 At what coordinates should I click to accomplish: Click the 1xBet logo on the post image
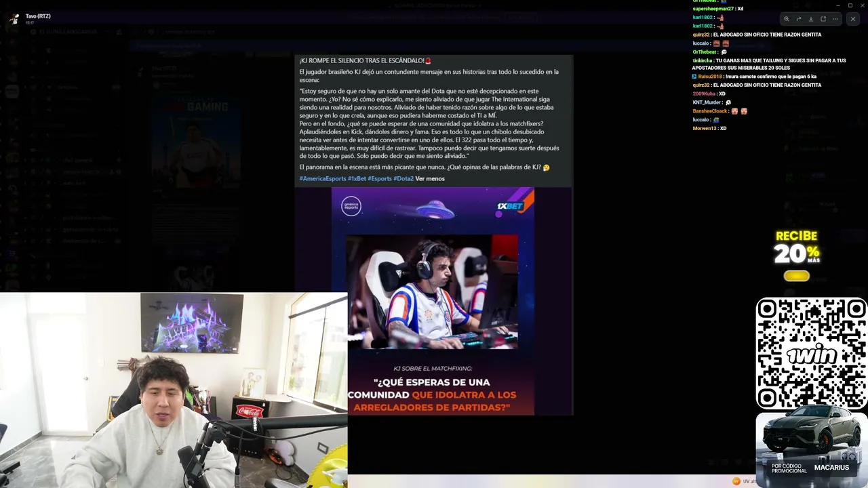(510, 206)
